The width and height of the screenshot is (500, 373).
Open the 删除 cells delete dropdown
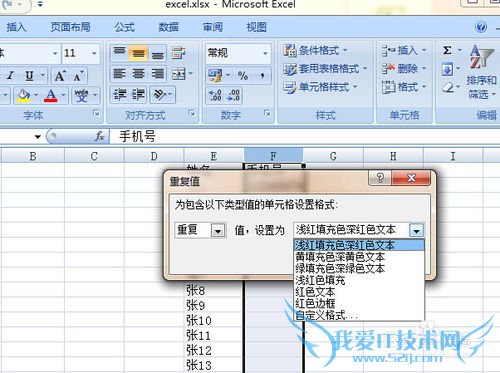tap(404, 69)
